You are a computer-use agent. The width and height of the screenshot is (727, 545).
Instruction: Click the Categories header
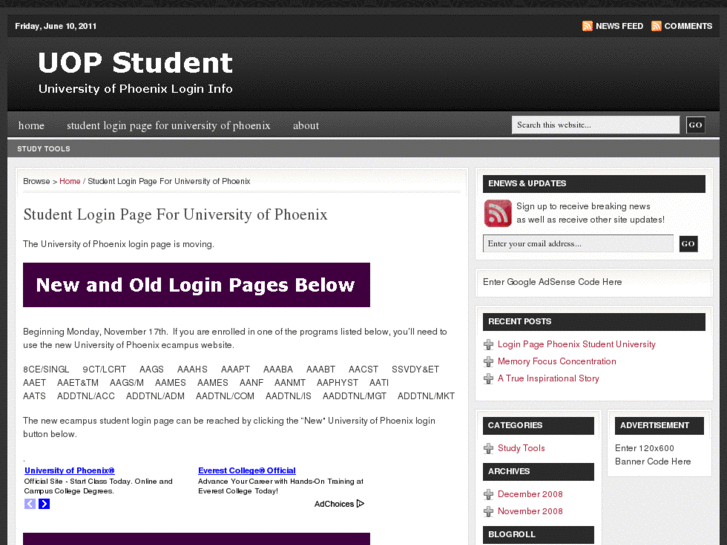click(538, 425)
